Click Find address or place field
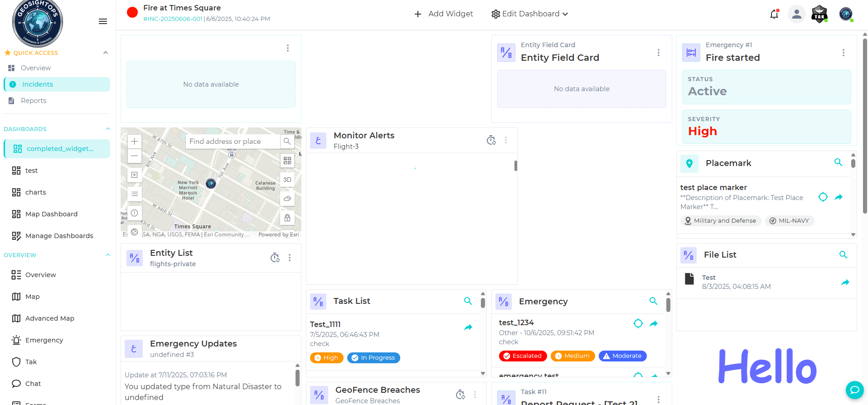 pos(233,142)
